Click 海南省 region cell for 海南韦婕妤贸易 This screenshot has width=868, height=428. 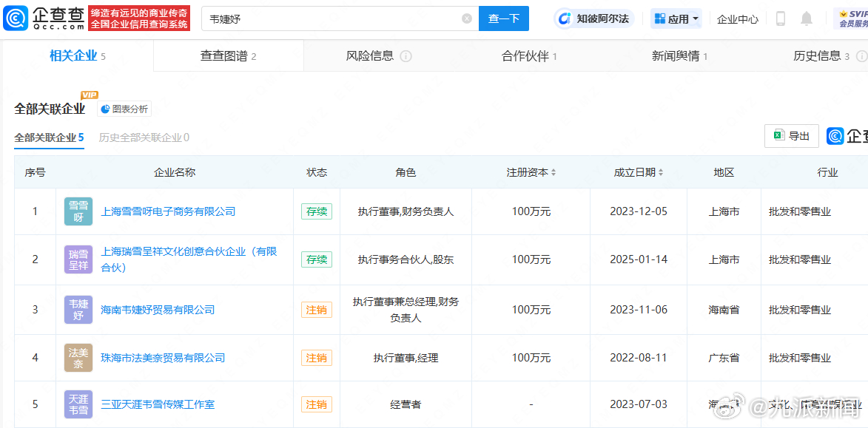click(724, 310)
